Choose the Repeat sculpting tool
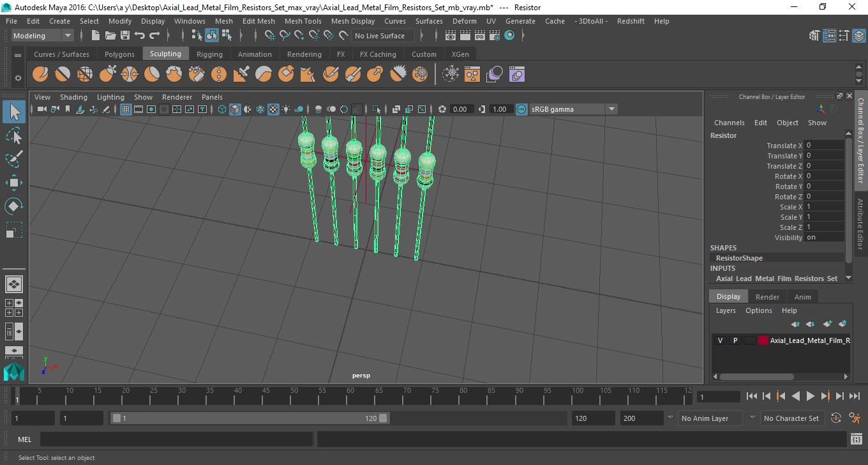 coord(219,75)
